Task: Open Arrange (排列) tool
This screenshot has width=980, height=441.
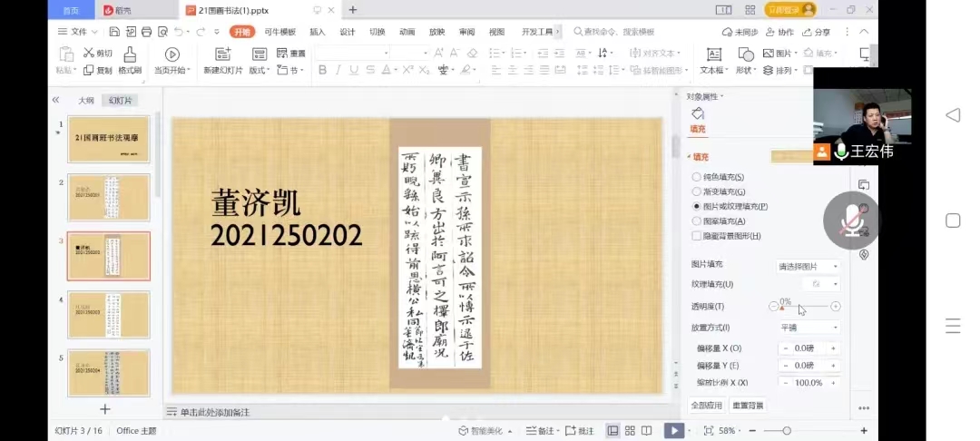Action: (779, 71)
